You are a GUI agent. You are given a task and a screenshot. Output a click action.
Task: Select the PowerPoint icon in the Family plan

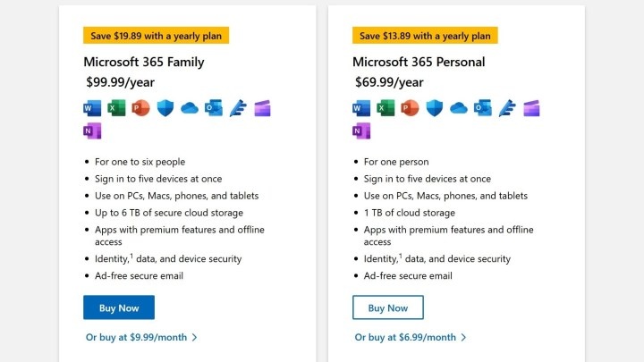(140, 109)
